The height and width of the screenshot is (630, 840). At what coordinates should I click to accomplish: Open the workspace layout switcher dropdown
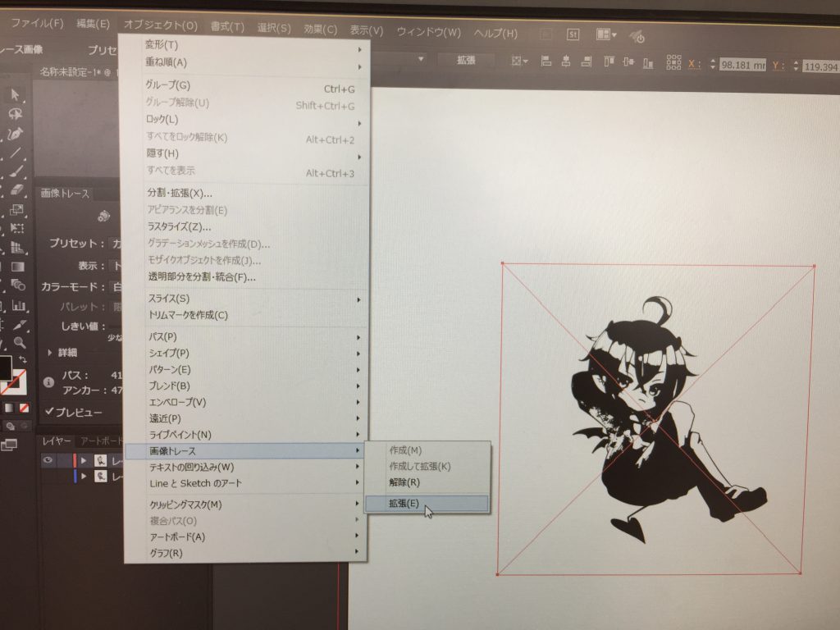point(606,34)
